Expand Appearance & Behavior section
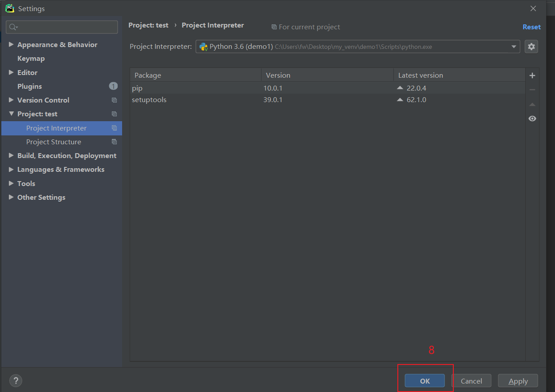 (x=11, y=44)
